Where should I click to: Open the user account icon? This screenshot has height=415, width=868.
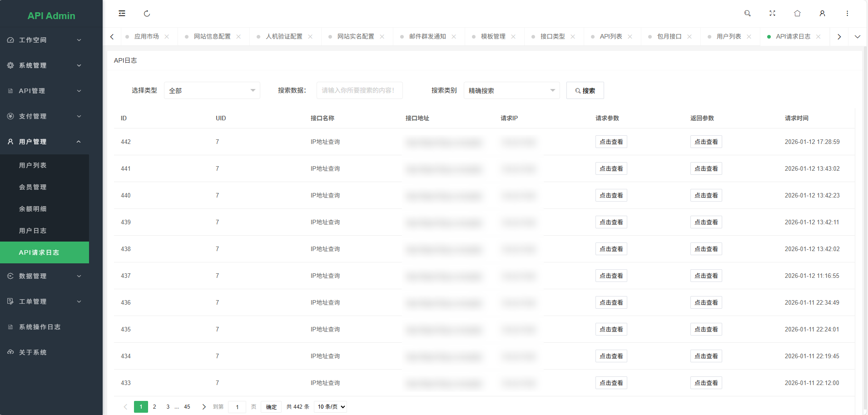coord(822,13)
